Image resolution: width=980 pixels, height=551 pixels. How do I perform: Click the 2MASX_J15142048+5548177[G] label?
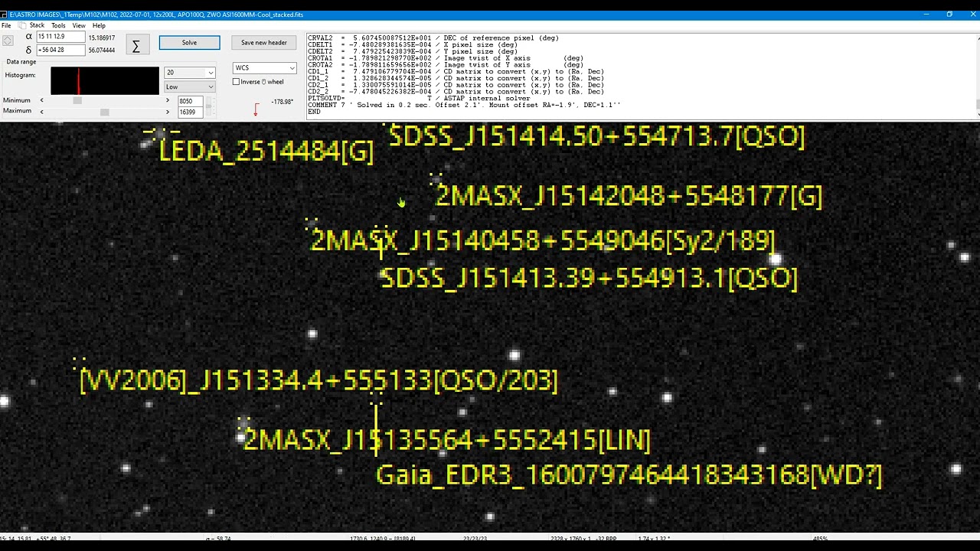point(629,197)
